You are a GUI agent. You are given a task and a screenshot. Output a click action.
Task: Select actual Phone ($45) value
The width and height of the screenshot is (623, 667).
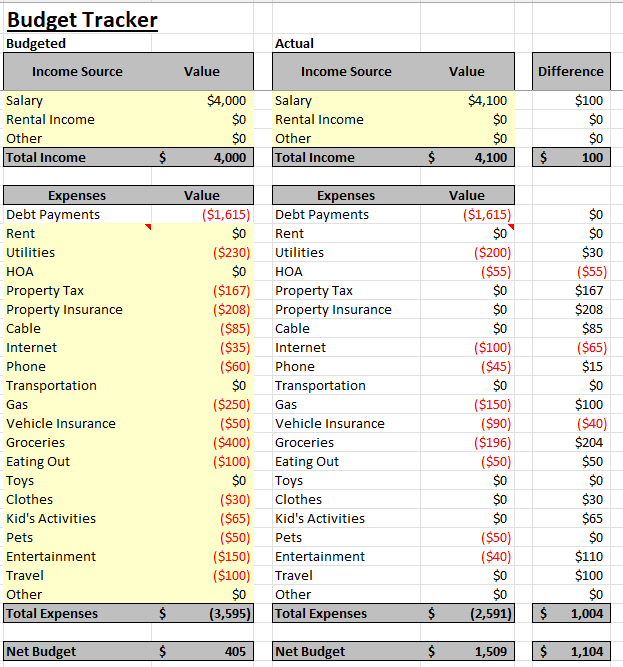(496, 367)
